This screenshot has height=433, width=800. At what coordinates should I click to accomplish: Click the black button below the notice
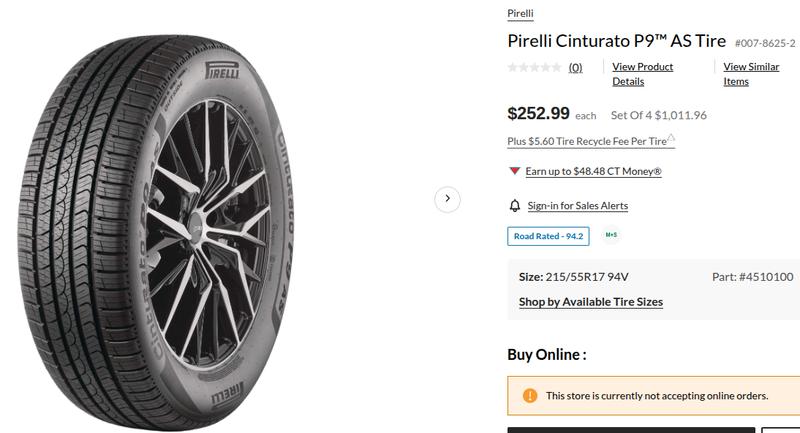pyautogui.click(x=630, y=430)
